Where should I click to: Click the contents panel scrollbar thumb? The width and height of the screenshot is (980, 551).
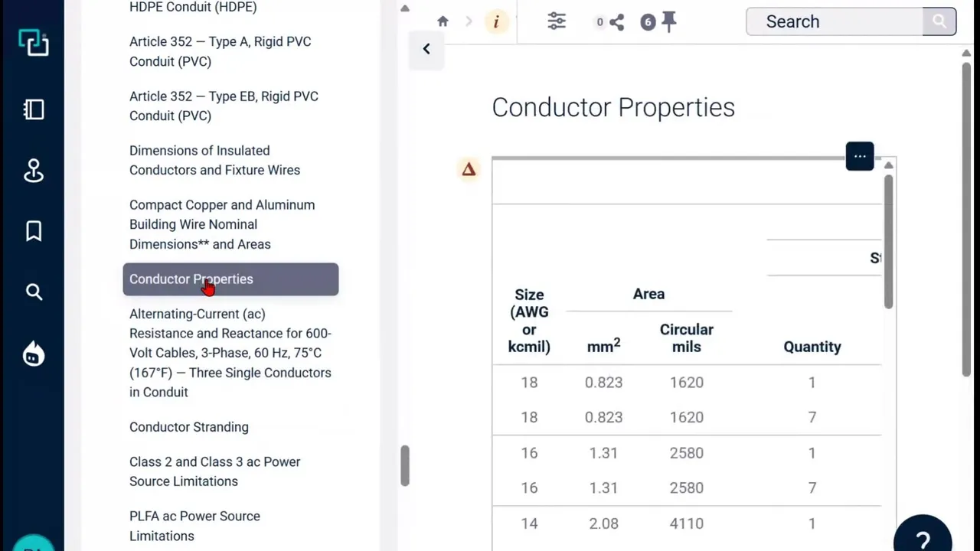(404, 465)
